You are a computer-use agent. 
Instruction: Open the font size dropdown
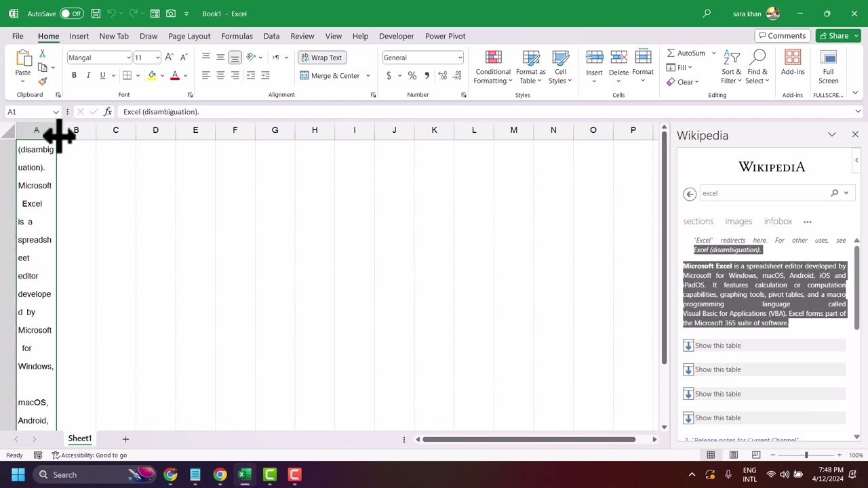click(157, 58)
